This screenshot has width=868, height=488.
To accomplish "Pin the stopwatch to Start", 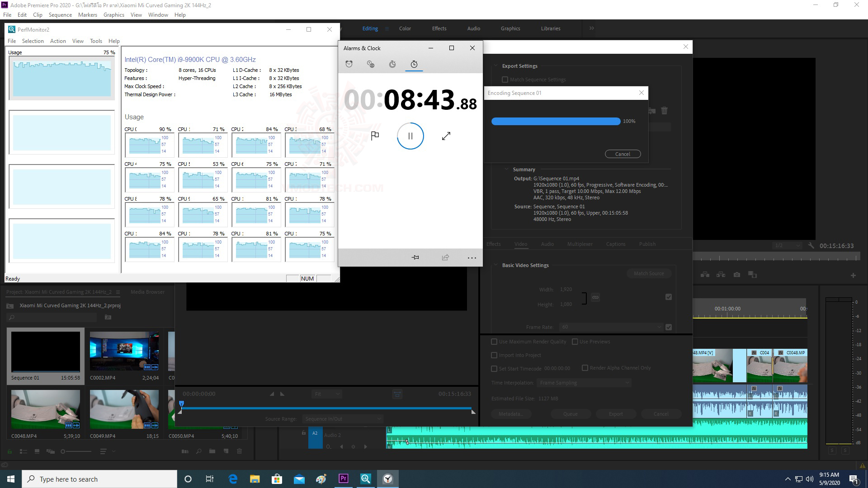I will [x=415, y=257].
